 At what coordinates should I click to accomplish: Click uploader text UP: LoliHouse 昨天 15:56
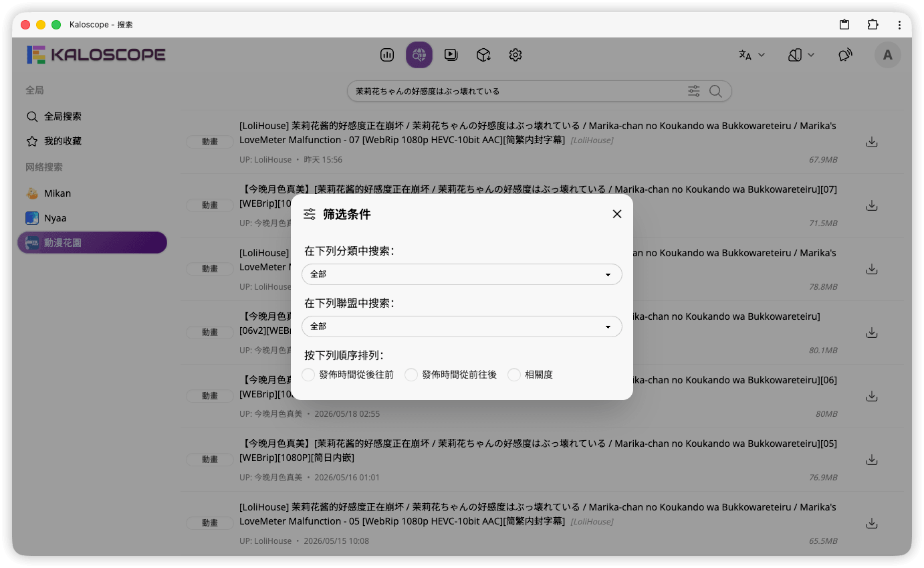tap(291, 160)
